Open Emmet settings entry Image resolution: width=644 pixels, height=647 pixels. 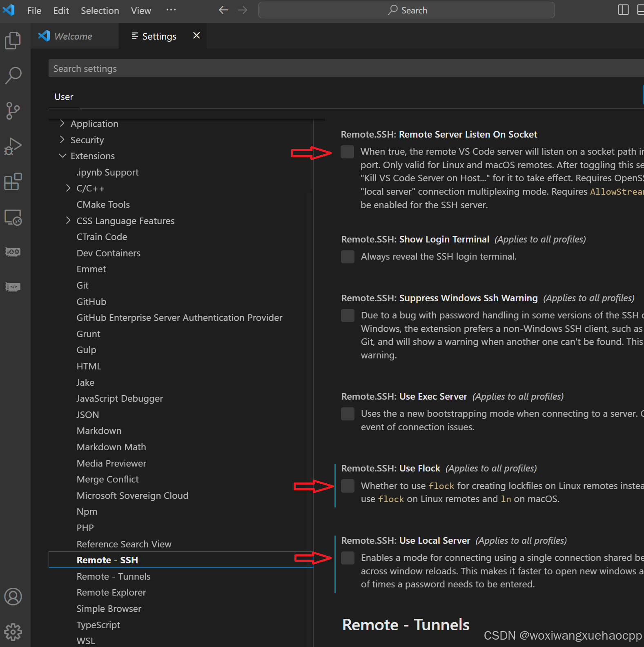tap(91, 269)
